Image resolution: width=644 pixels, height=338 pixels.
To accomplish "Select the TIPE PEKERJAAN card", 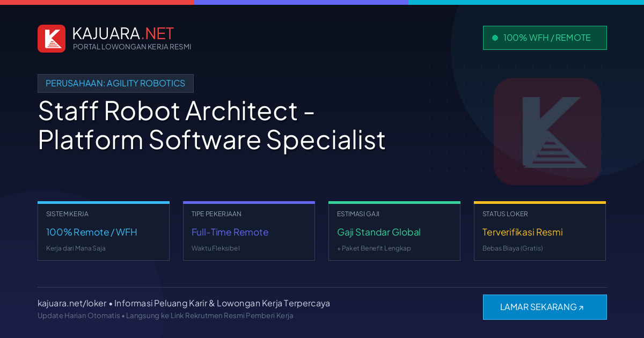I will (249, 231).
